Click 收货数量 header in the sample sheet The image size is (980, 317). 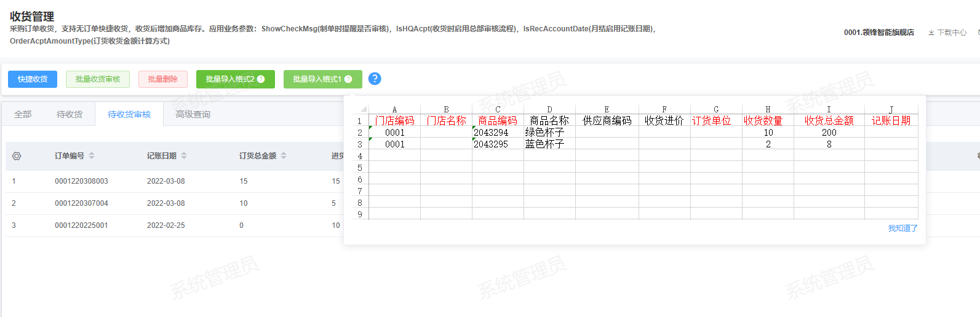coord(763,120)
